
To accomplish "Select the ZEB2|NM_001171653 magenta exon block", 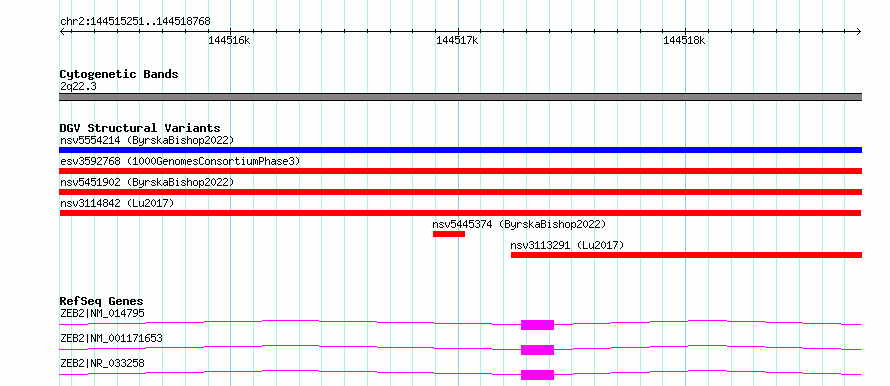I will [x=538, y=350].
